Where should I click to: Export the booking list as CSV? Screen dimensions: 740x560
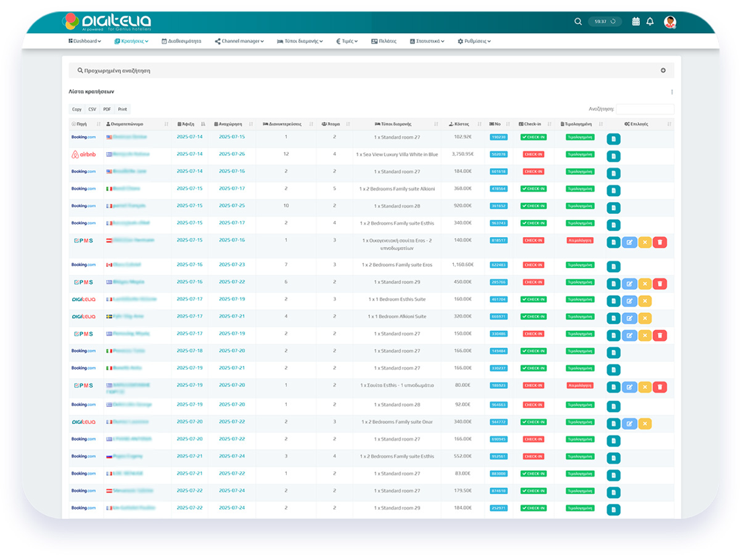click(x=92, y=110)
